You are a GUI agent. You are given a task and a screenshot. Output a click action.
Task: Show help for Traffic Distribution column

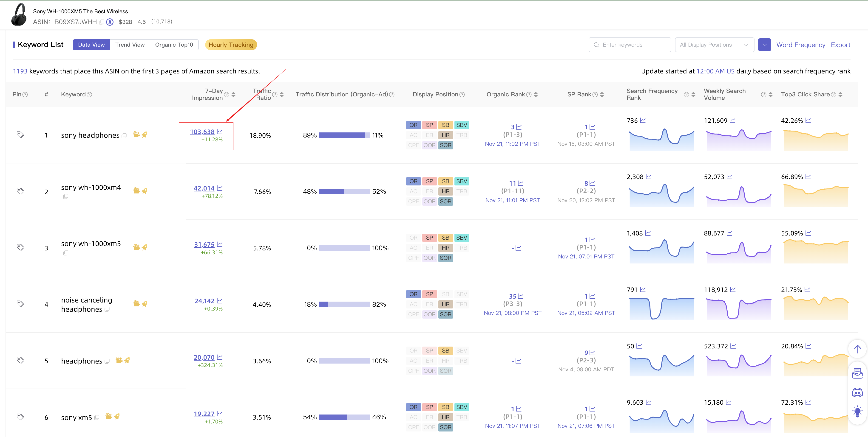coord(391,95)
